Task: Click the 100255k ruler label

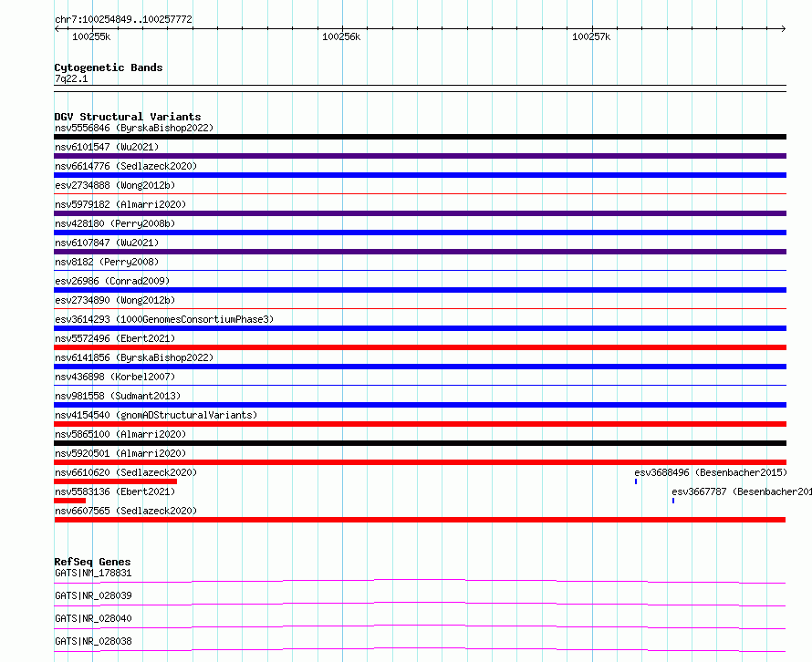Action: (x=91, y=36)
